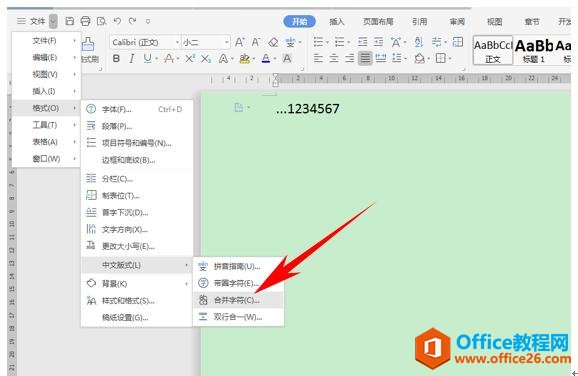Expand the File menu dropdown arrow
The image size is (578, 376).
pos(53,21)
